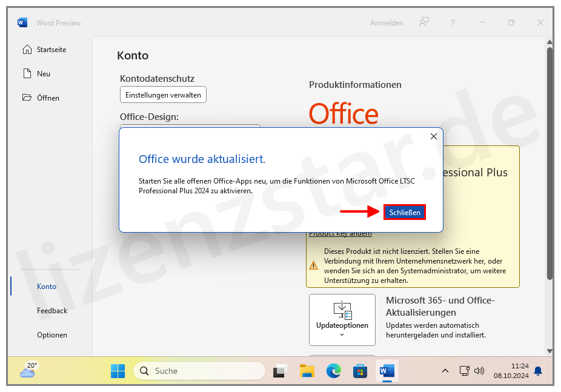This screenshot has width=561, height=392.
Task: Click the Updateoptionen download icon
Action: point(342,310)
